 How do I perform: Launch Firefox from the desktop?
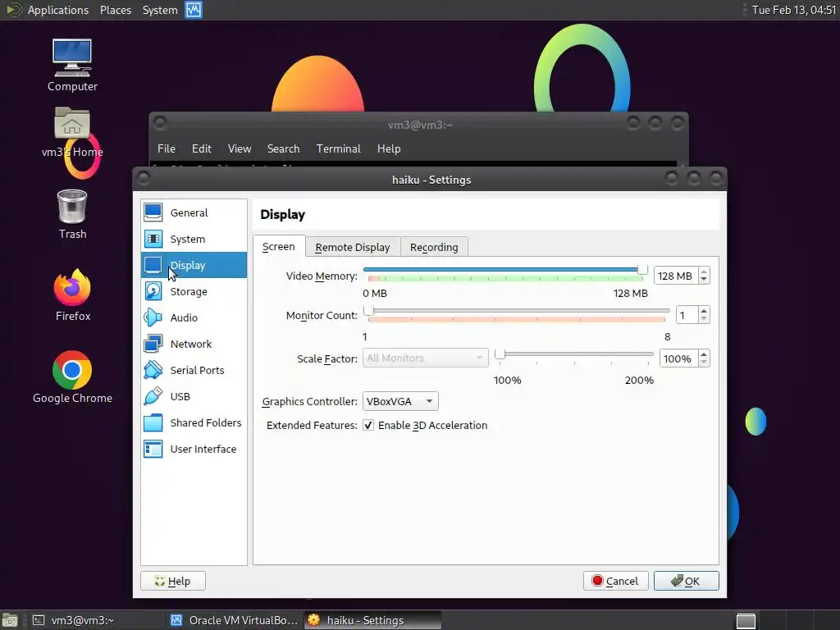point(72,287)
